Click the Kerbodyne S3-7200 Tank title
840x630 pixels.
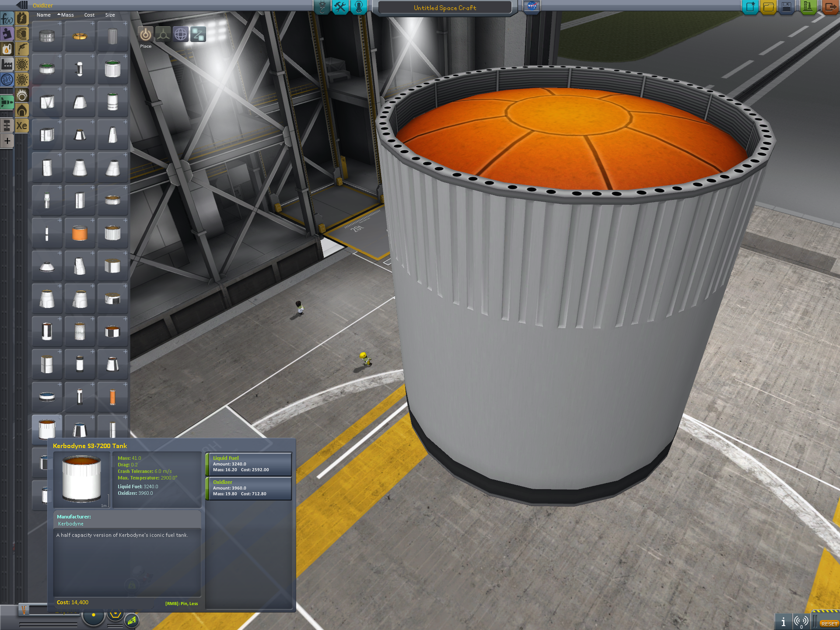point(90,446)
